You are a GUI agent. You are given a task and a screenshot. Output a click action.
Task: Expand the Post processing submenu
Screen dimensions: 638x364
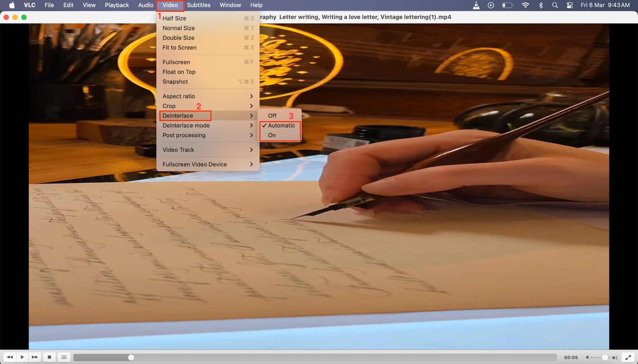point(184,135)
